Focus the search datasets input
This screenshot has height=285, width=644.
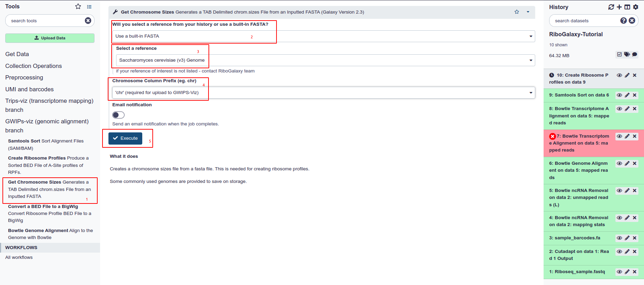pyautogui.click(x=586, y=21)
